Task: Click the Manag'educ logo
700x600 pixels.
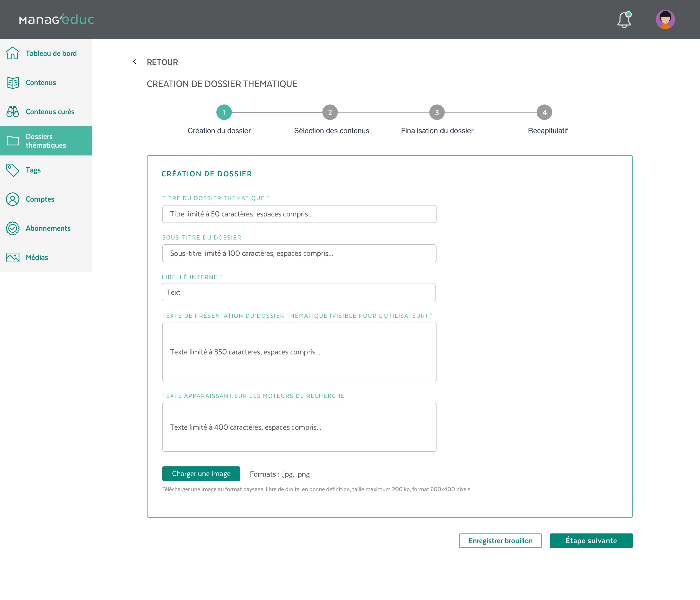Action: [56, 20]
